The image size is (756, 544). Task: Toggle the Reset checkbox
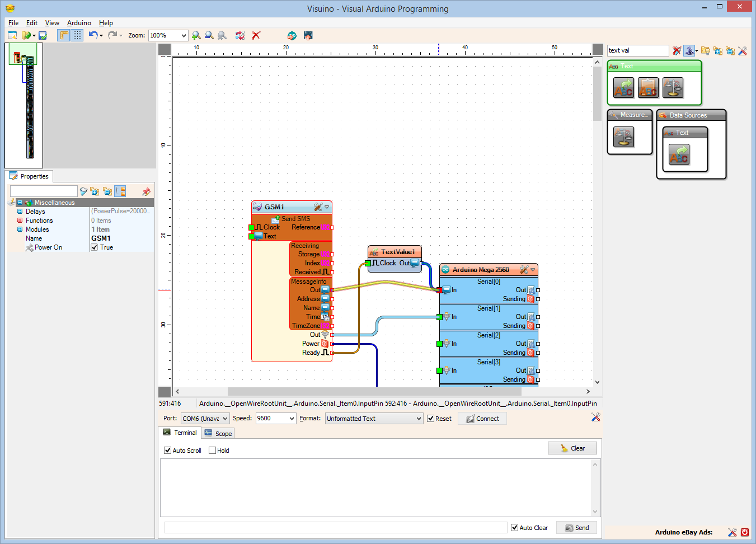430,419
